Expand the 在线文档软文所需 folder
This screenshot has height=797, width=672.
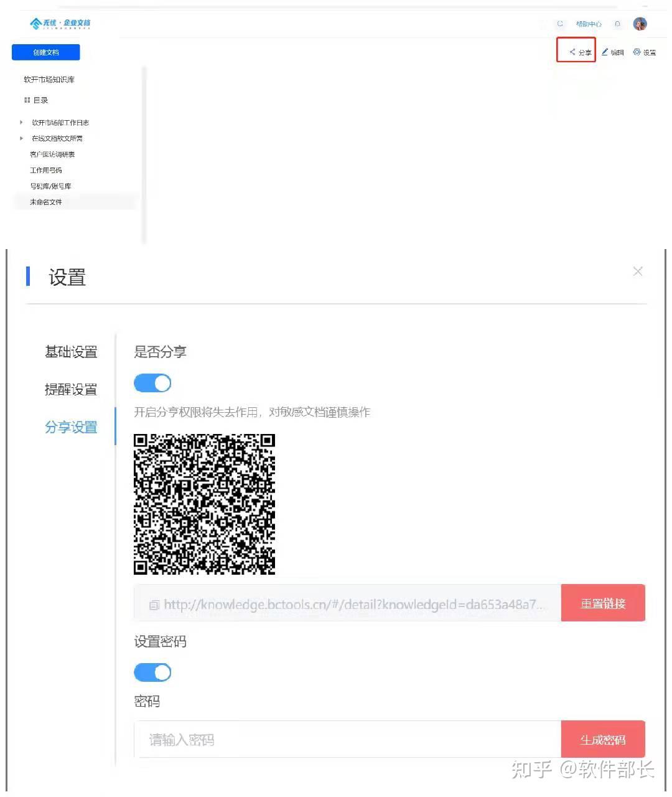[x=21, y=138]
